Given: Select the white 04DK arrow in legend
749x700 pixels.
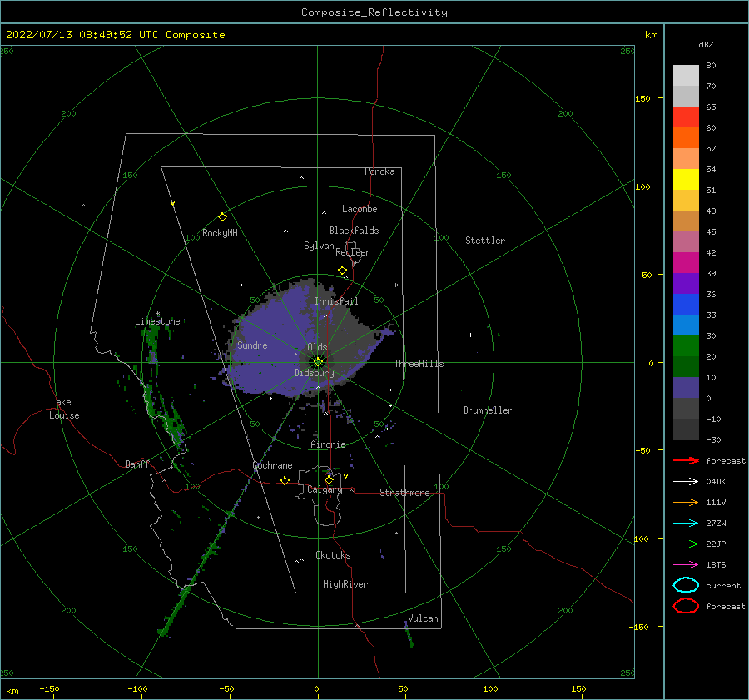Looking at the screenshot, I should click(686, 481).
